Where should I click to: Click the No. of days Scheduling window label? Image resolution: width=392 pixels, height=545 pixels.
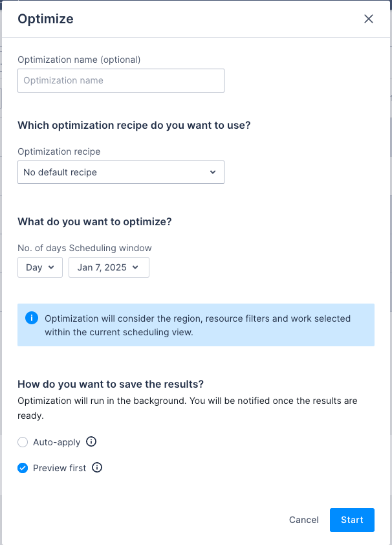85,248
